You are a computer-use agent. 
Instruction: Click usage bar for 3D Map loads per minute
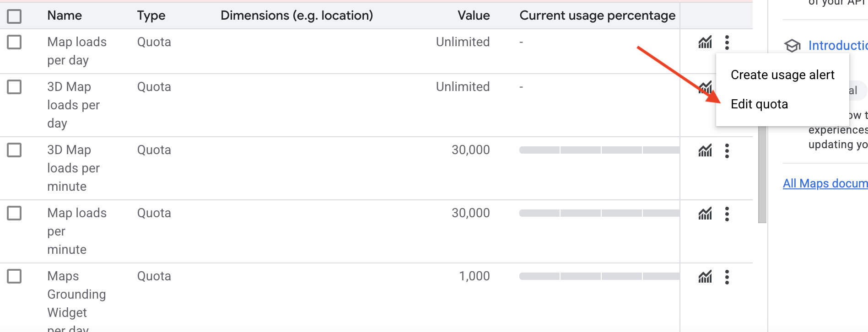(x=599, y=150)
